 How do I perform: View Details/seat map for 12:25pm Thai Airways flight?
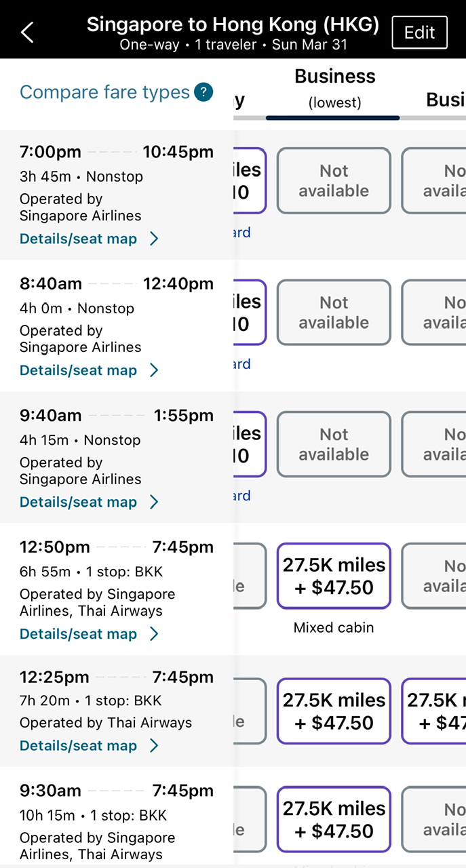[79, 746]
